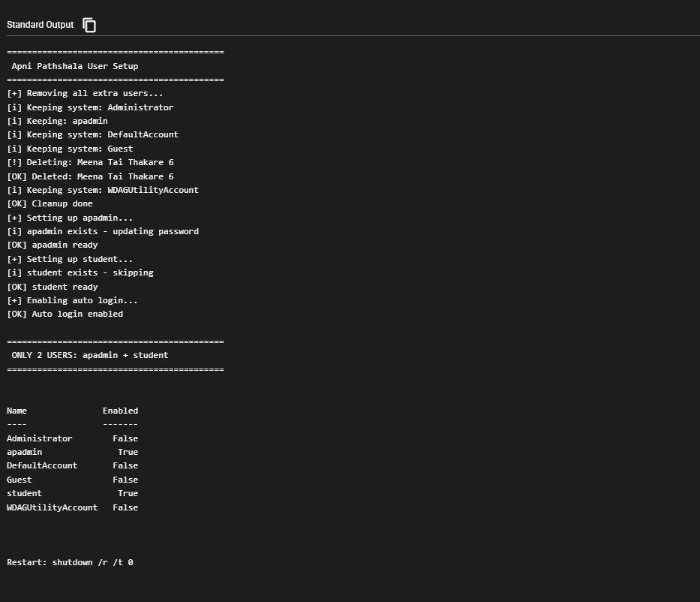Select the '[OK] apadmin ready' line
Image resolution: width=700 pixels, height=602 pixels.
(x=53, y=245)
